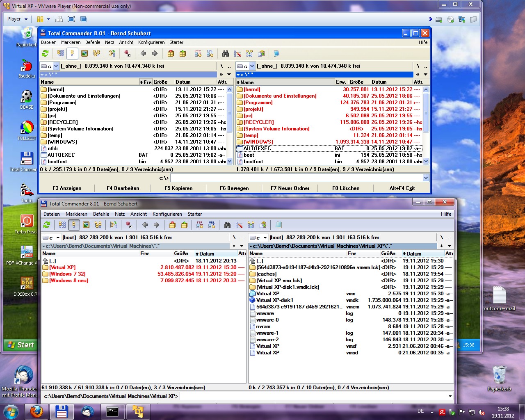The width and height of the screenshot is (525, 420).
Task: Click VMware send Ctrl+Alt+Del icon
Action: pyautogui.click(x=59, y=19)
